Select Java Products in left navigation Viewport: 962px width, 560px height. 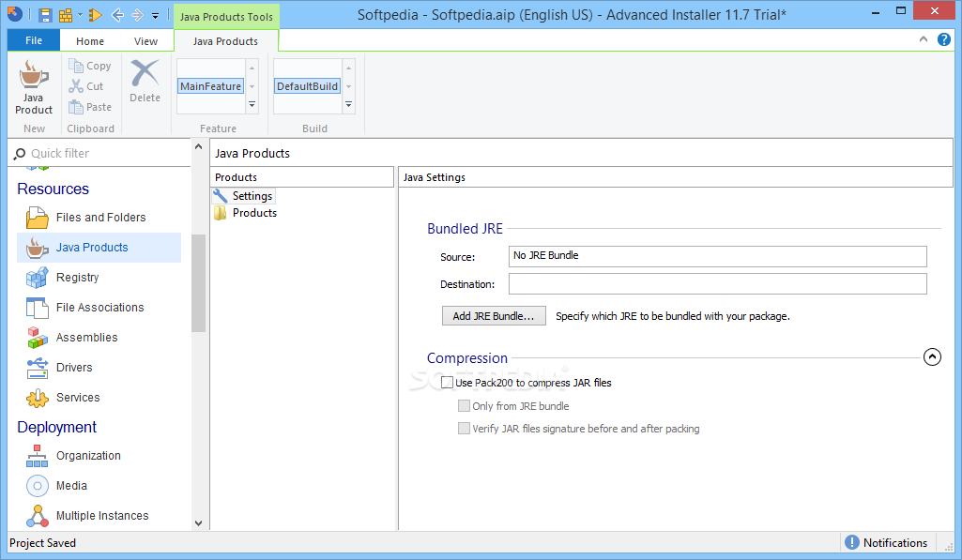[99, 248]
